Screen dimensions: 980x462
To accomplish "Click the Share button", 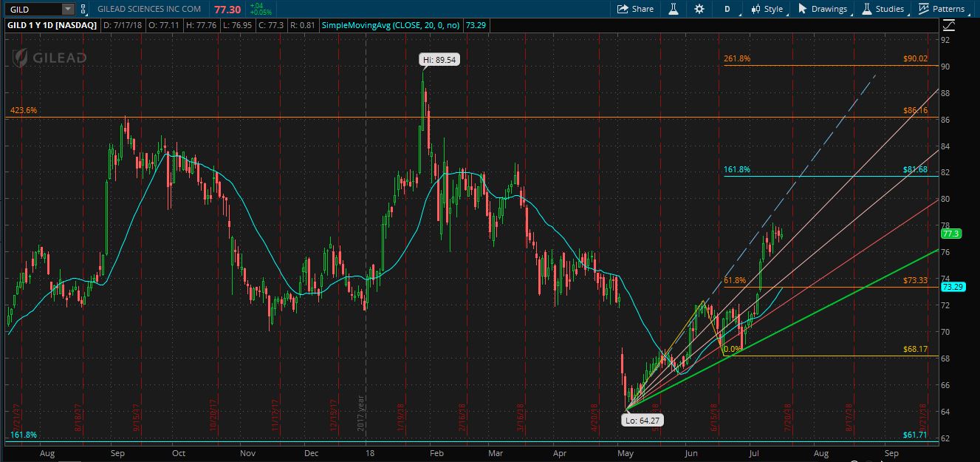I will (635, 9).
